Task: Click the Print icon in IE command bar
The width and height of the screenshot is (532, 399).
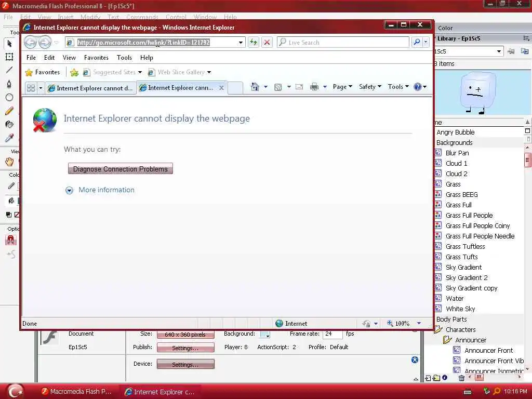Action: [314, 87]
